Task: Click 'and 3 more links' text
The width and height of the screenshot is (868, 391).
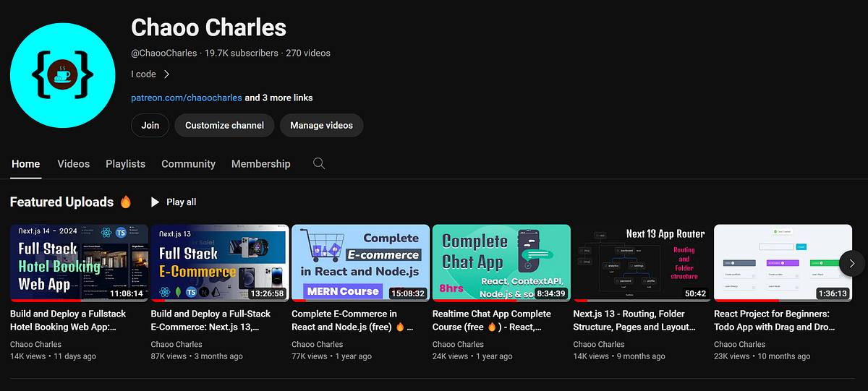Action: click(x=278, y=98)
